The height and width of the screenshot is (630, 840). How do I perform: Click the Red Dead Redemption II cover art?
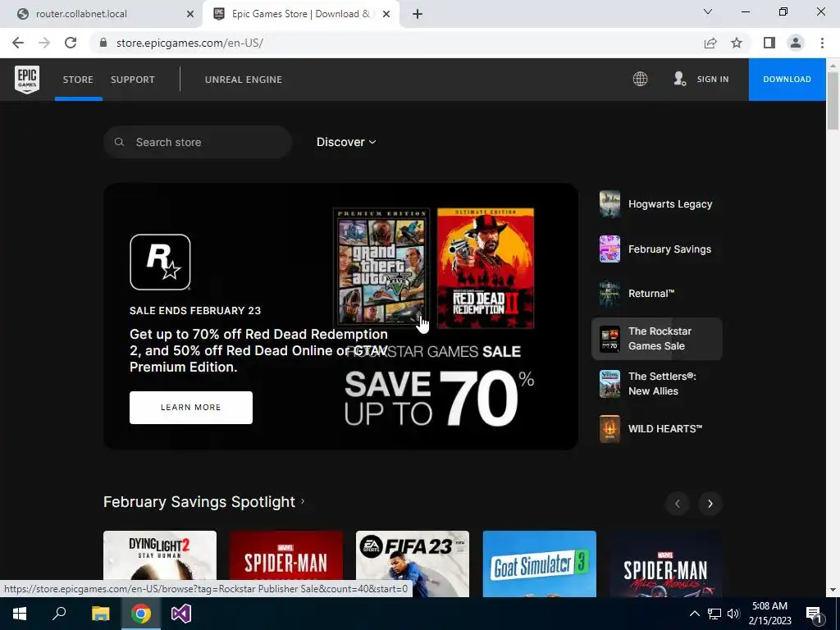pos(486,268)
